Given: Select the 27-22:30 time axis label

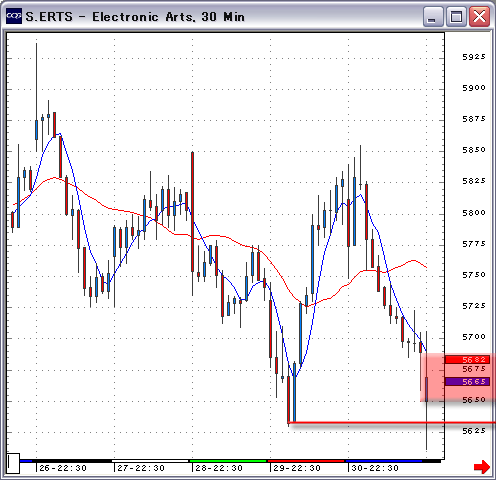Looking at the screenshot, I should click(x=141, y=468).
